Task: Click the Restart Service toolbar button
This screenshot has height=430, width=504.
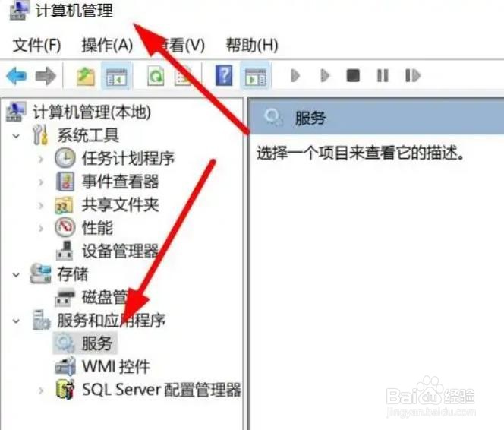Action: tap(413, 75)
